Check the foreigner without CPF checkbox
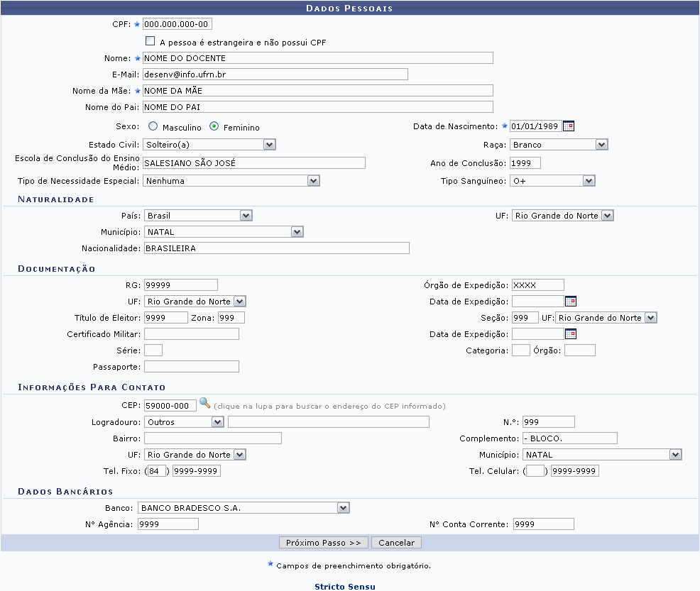Screen dimensions: 700x591 (150, 42)
